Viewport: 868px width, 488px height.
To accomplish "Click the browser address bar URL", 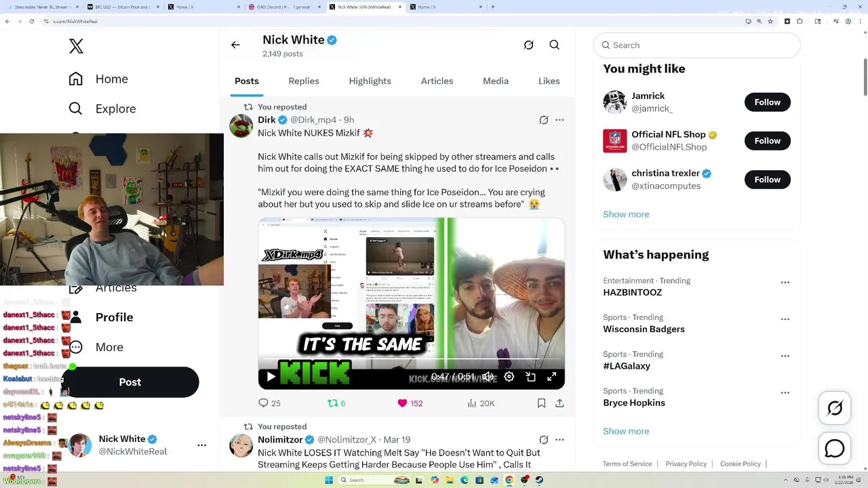I will (x=75, y=21).
